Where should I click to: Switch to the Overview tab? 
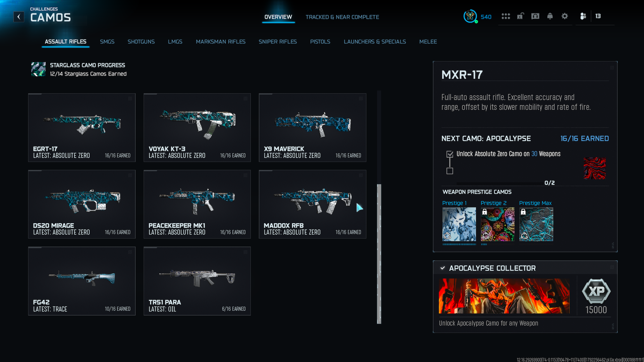tap(278, 17)
